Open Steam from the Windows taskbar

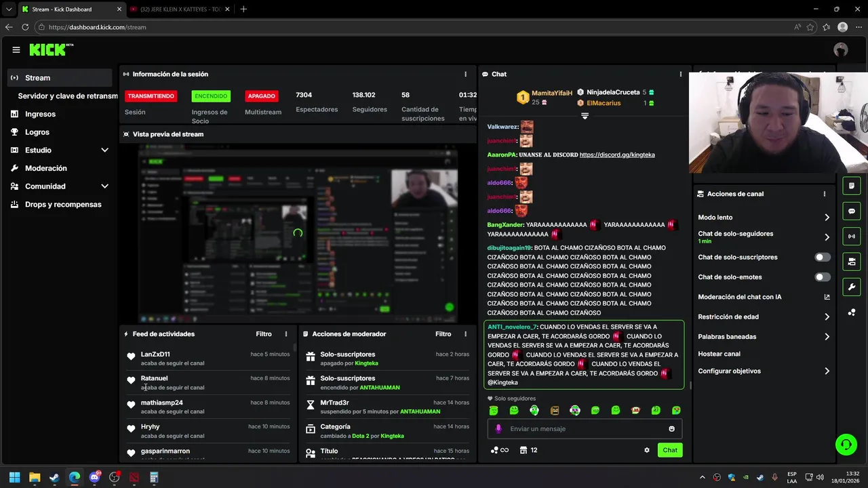(x=54, y=477)
